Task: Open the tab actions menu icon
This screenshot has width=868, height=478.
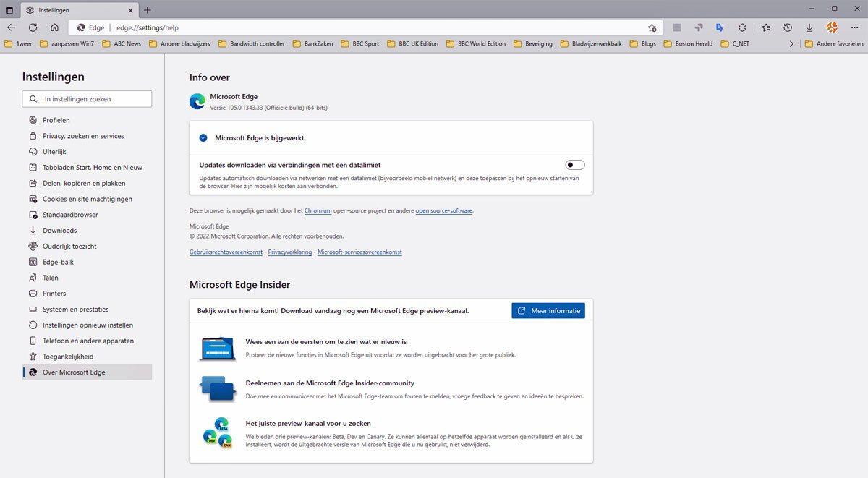Action: click(x=9, y=10)
